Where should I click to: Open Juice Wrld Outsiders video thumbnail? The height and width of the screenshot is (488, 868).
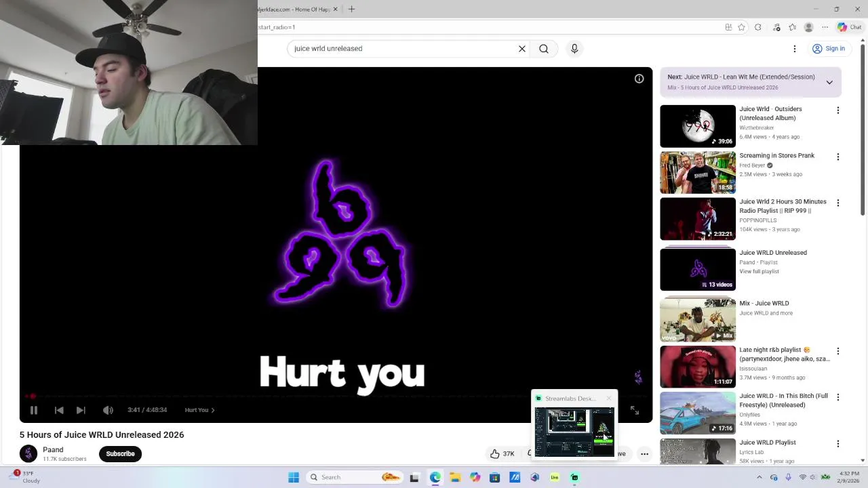[x=698, y=126]
